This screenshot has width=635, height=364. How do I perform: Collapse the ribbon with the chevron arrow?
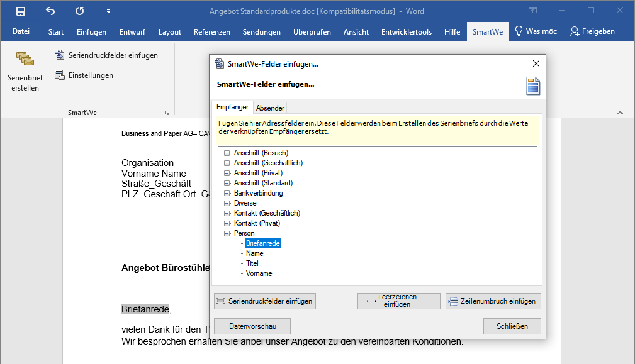pyautogui.click(x=619, y=113)
